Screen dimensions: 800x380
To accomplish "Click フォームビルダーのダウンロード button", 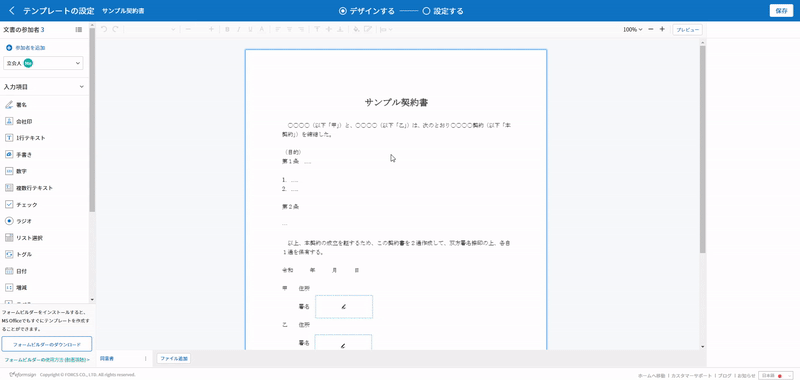I will tap(46, 344).
